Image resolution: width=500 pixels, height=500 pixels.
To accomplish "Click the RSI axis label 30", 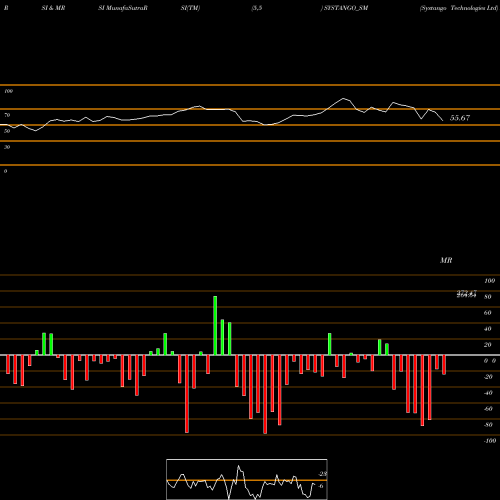I will tap(7, 147).
